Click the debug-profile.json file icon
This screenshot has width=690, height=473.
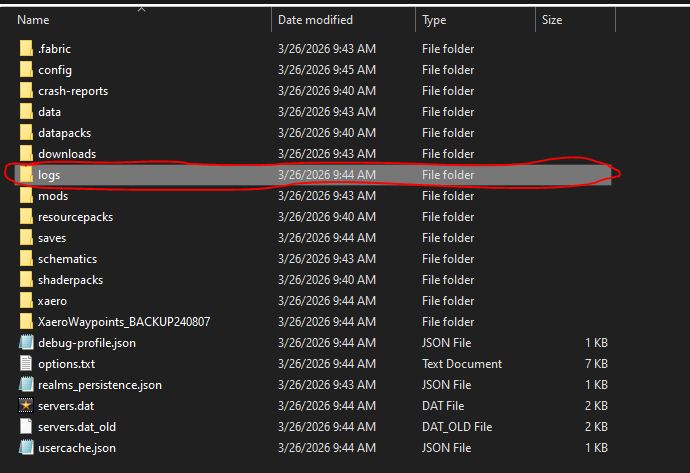[26, 343]
